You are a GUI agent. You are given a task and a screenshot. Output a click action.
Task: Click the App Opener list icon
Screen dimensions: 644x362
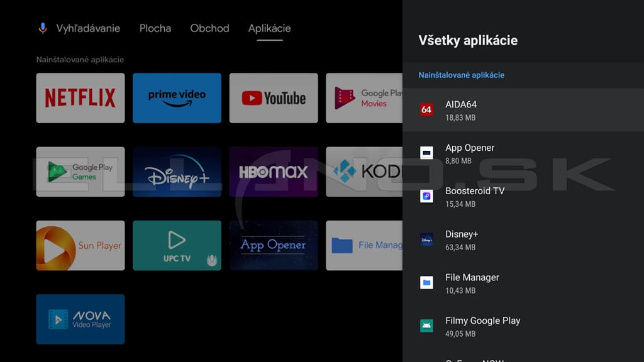pos(426,153)
